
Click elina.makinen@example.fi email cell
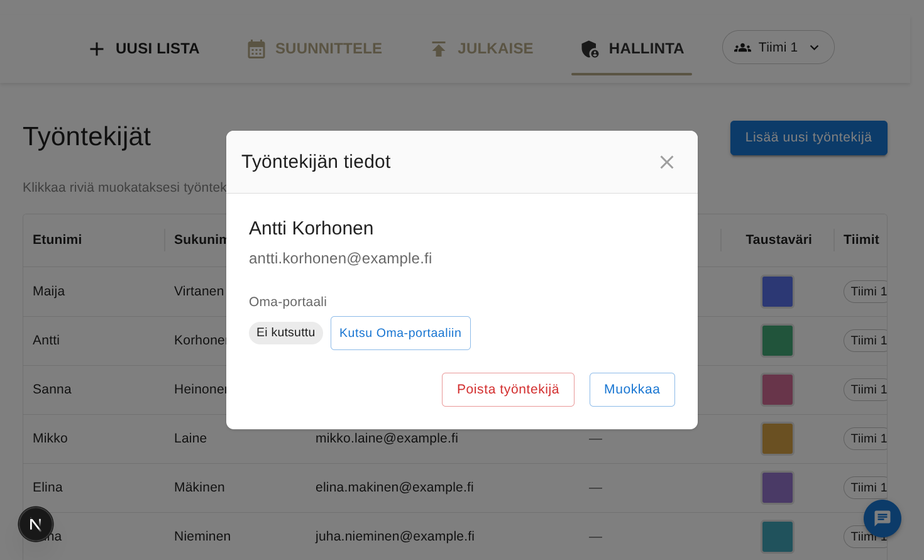click(395, 487)
